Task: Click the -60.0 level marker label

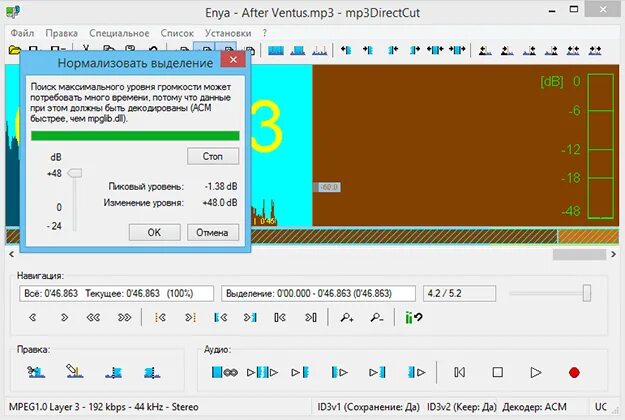Action: tap(329, 187)
